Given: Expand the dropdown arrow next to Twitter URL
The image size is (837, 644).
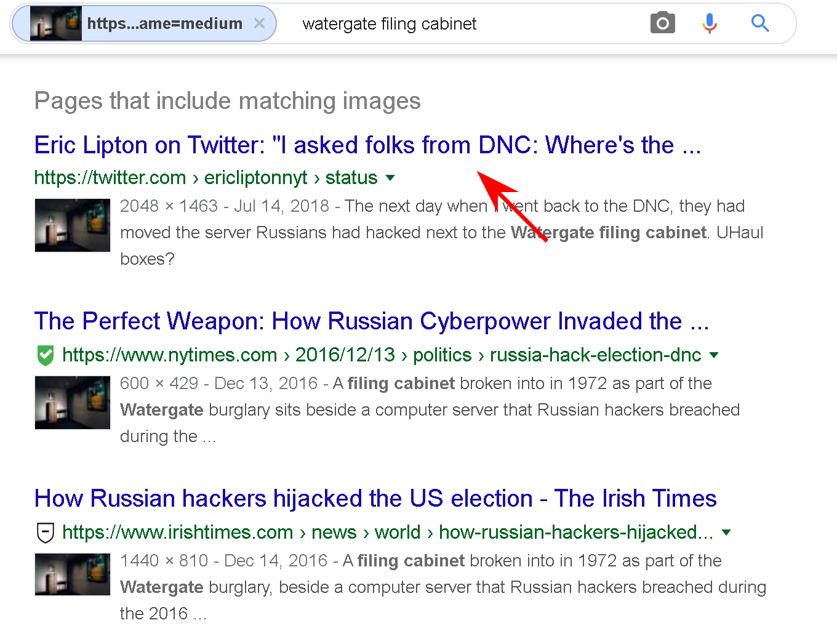Looking at the screenshot, I should point(390,178).
